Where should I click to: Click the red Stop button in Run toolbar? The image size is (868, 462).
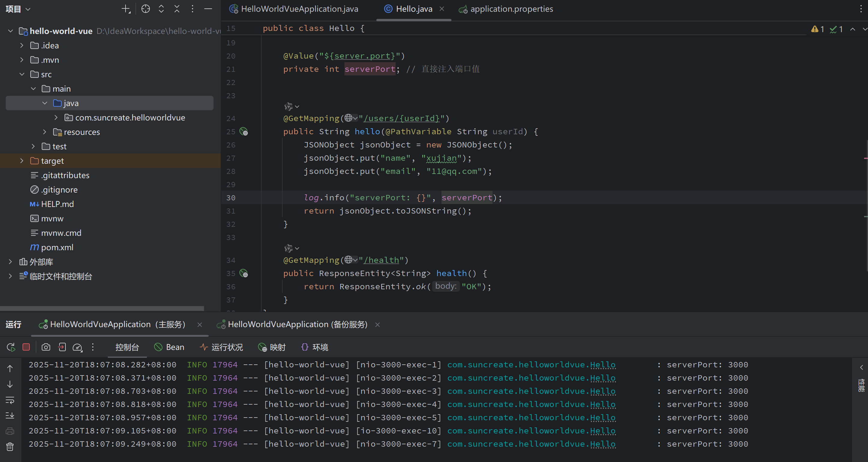pos(26,347)
